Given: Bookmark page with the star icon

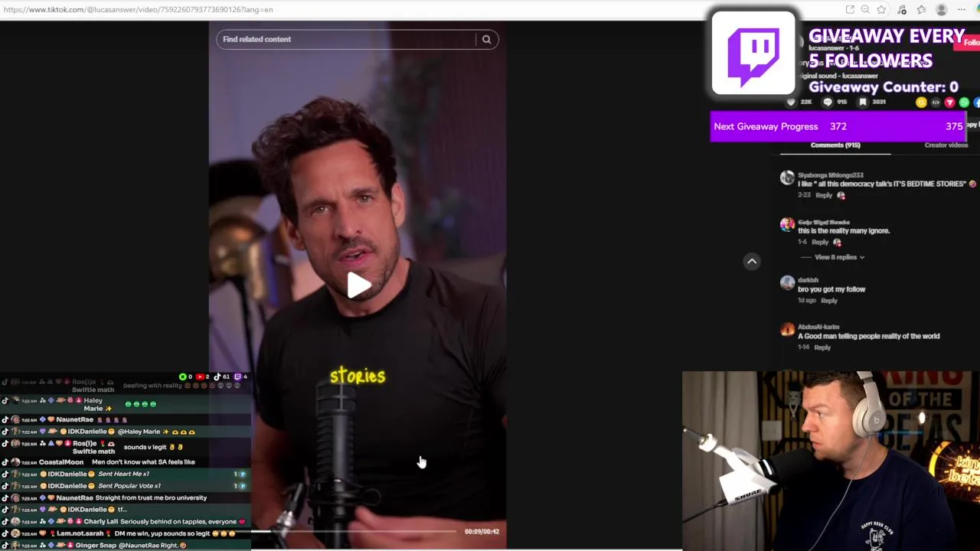Looking at the screenshot, I should [x=881, y=9].
